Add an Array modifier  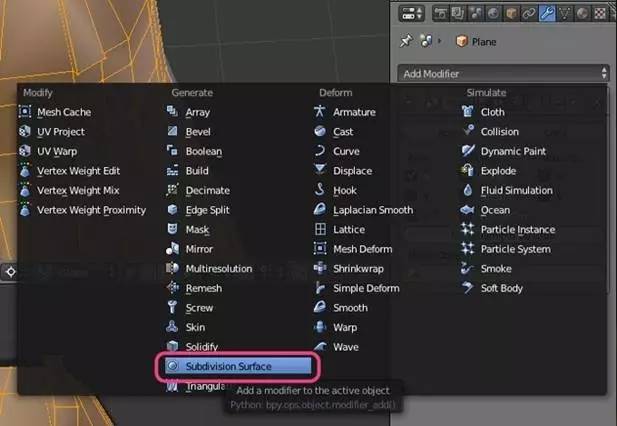[x=238, y=112]
